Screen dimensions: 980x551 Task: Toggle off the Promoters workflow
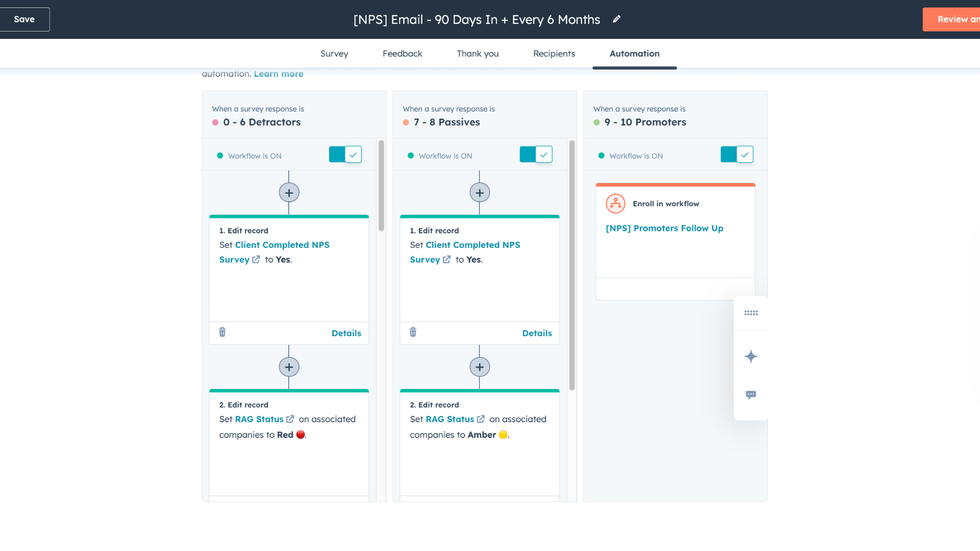click(737, 155)
